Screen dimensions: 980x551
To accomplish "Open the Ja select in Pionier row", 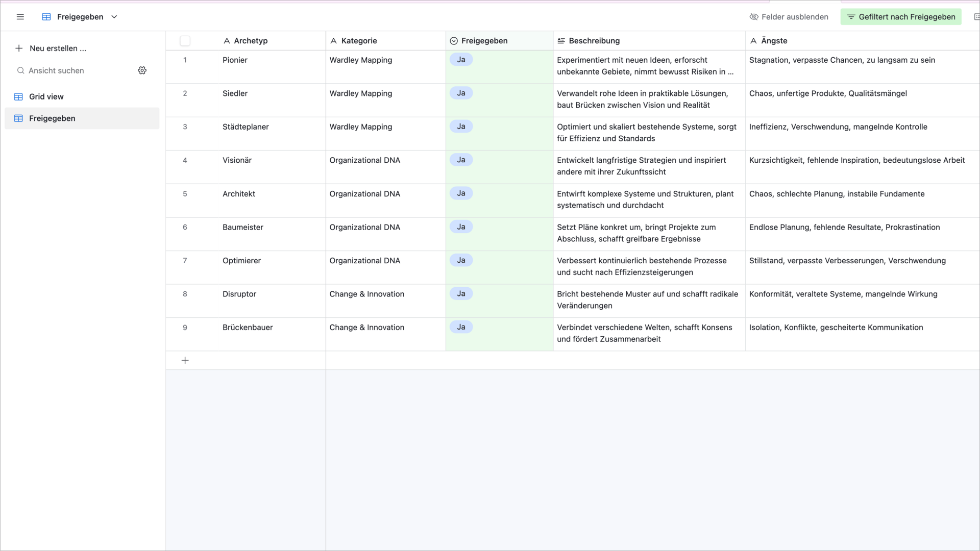I will coord(461,60).
